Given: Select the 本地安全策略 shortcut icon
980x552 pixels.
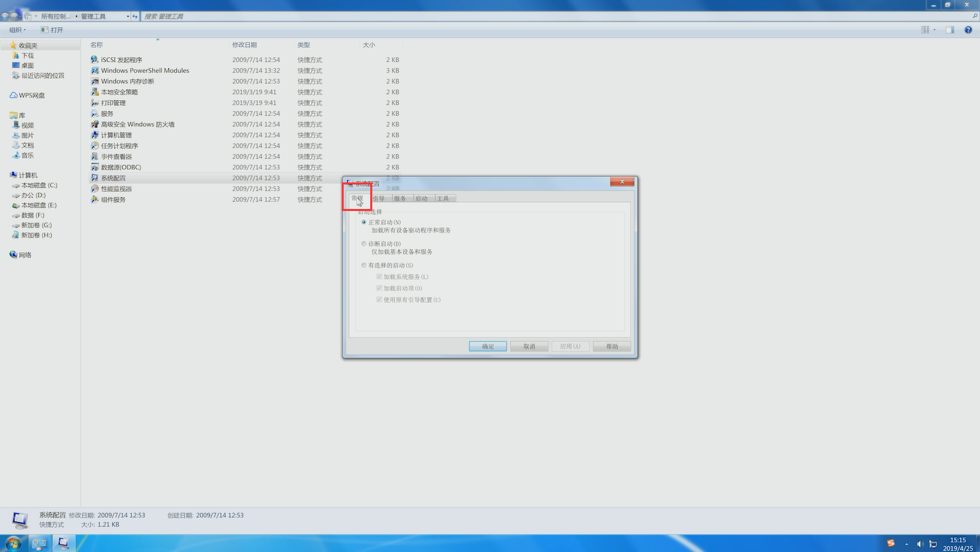Looking at the screenshot, I should 95,92.
